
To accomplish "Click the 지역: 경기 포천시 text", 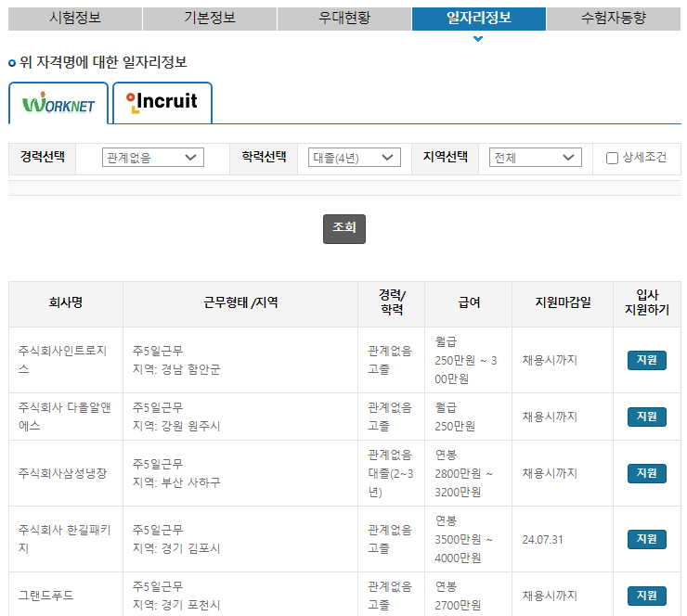I will 176,605.
